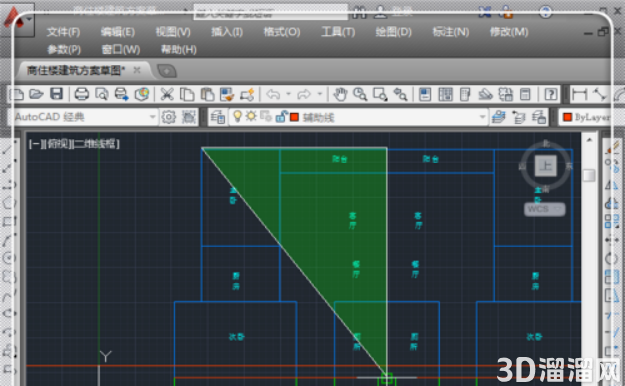The image size is (625, 386).
Task: Click the Copy icon in the toolbar
Action: pos(187,95)
